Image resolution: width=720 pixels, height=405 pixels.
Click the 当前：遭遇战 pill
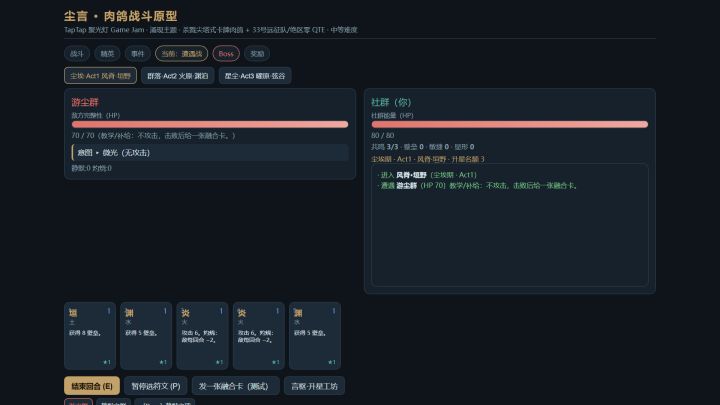(x=181, y=54)
